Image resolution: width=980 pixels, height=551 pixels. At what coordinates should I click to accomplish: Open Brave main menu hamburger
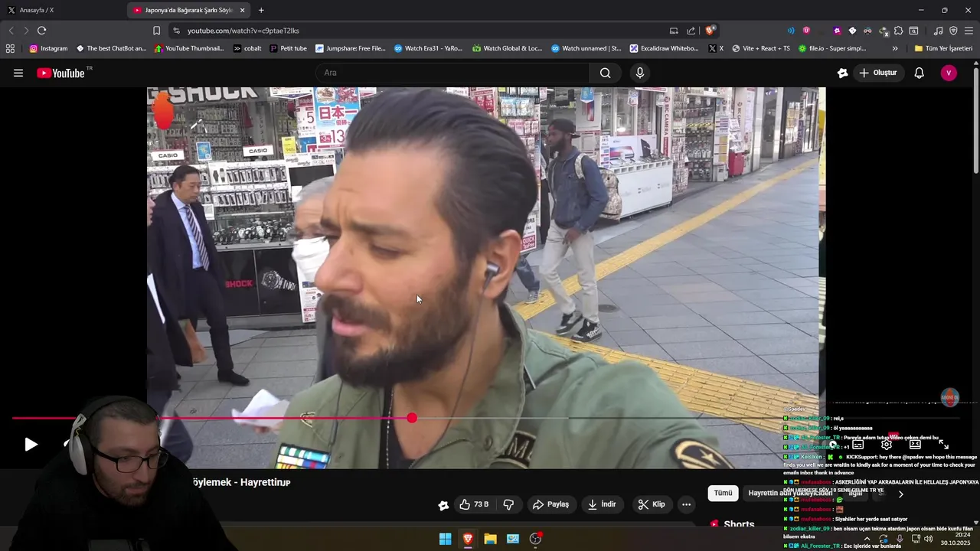click(x=969, y=31)
